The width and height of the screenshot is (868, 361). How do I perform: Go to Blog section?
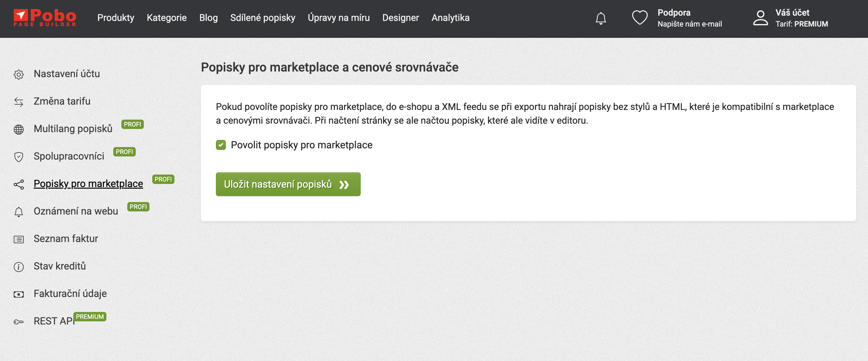(208, 17)
